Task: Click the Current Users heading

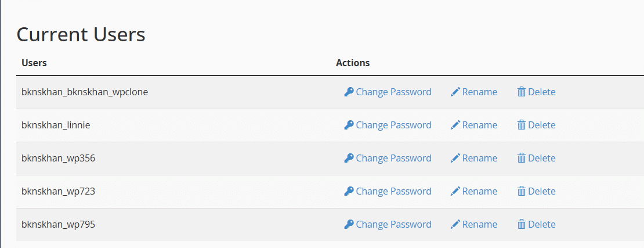Action: (x=81, y=34)
